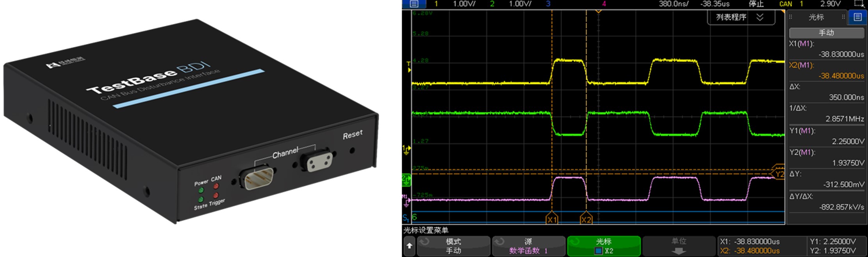Click the red CAN LED on device
Screen dimensions: 868x257
pyautogui.click(x=216, y=187)
